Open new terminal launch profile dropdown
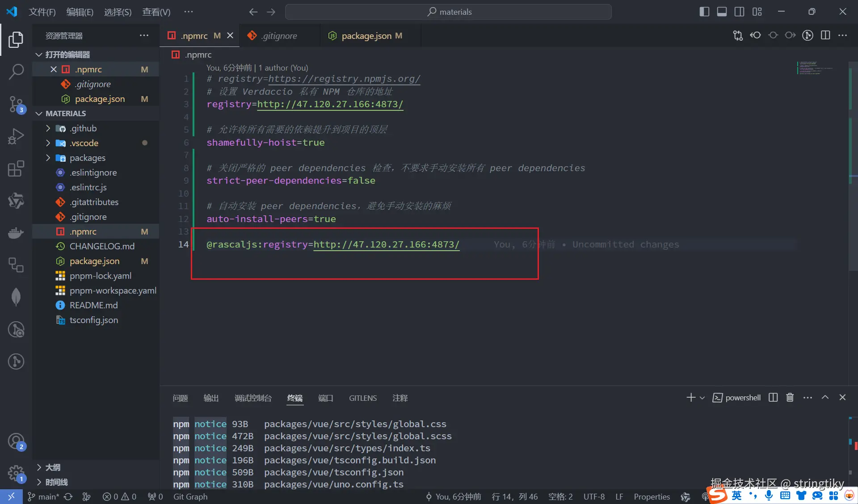This screenshot has height=504, width=858. [x=702, y=398]
